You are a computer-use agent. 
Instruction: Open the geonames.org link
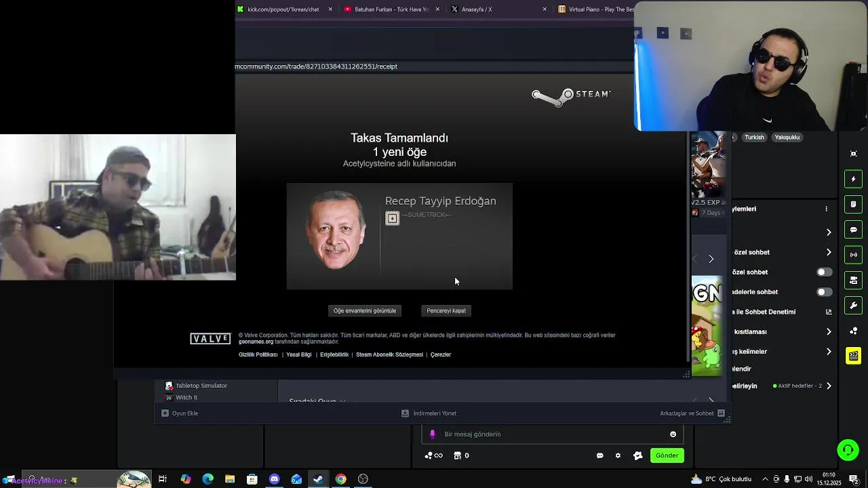(x=256, y=342)
